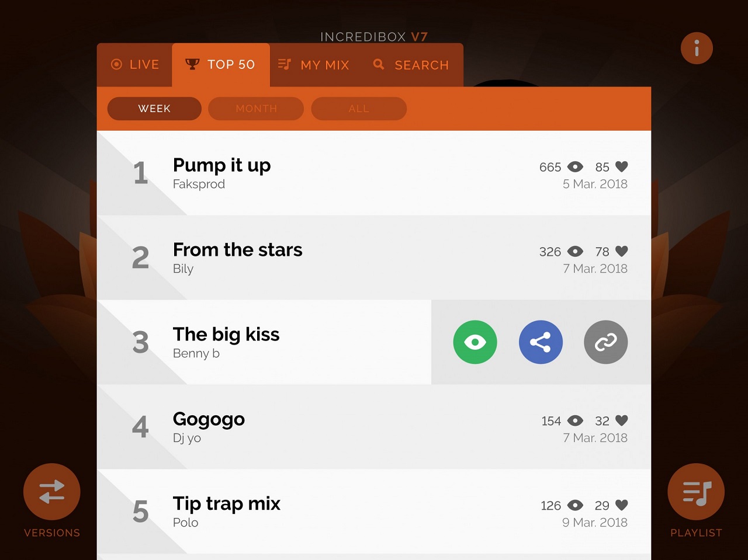748x560 pixels.
Task: Open the Playlist button
Action: tap(696, 492)
